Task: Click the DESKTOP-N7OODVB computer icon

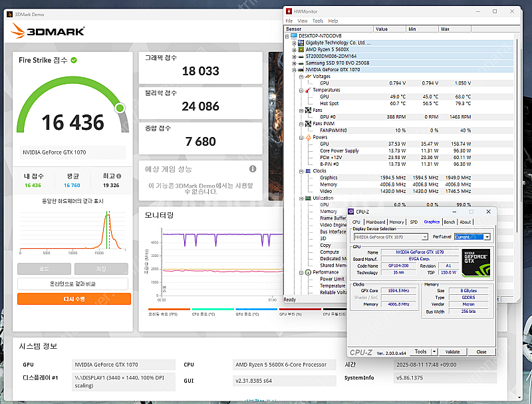Action: tap(294, 36)
